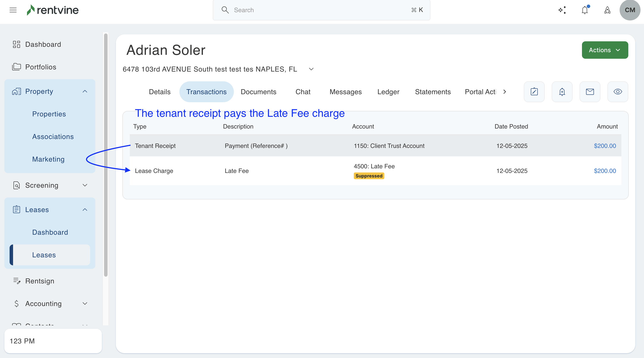Open the Actions dropdown button

605,50
